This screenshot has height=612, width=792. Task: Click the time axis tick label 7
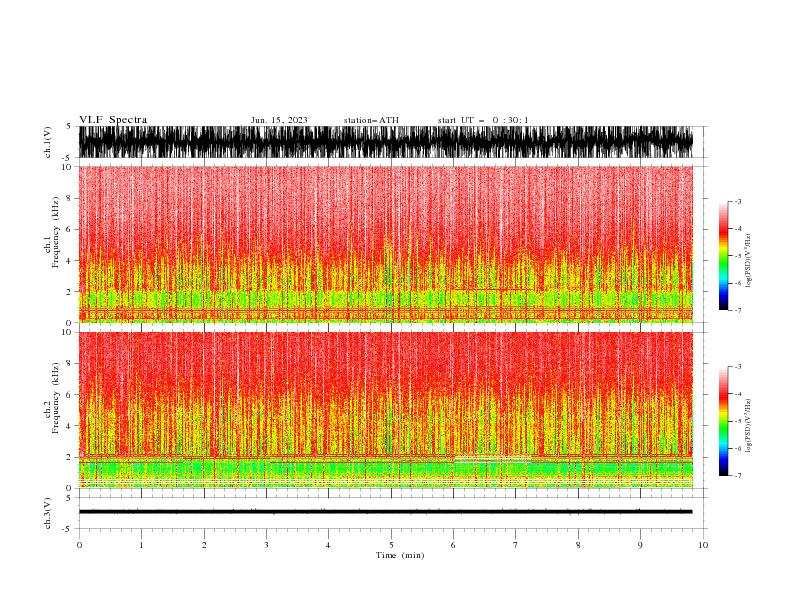pyautogui.click(x=516, y=545)
